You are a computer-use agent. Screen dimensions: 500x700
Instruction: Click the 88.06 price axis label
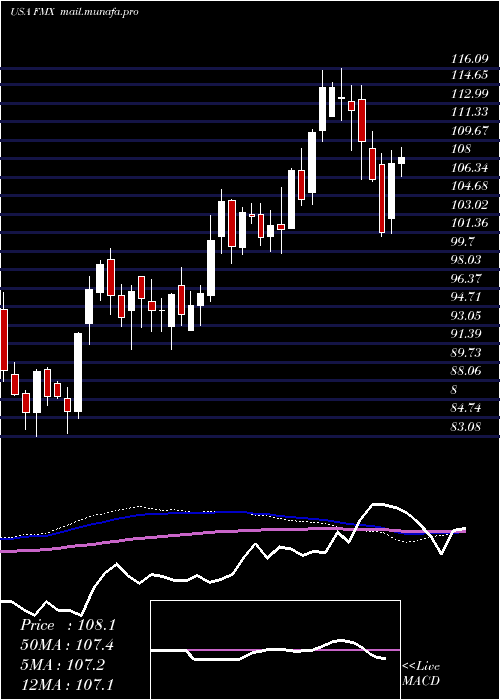pyautogui.click(x=466, y=371)
